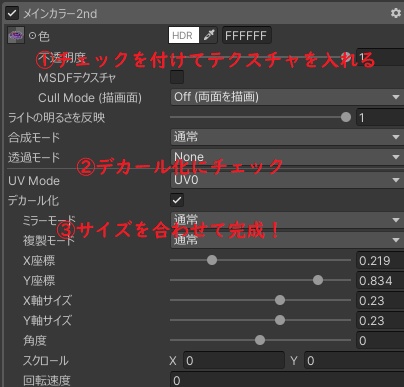Click the 透過モード label
The image size is (404, 387).
pyautogui.click(x=34, y=157)
